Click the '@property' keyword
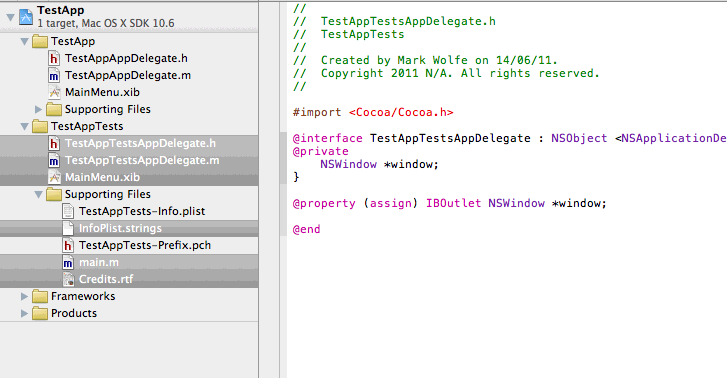The width and height of the screenshot is (727, 378). (324, 203)
